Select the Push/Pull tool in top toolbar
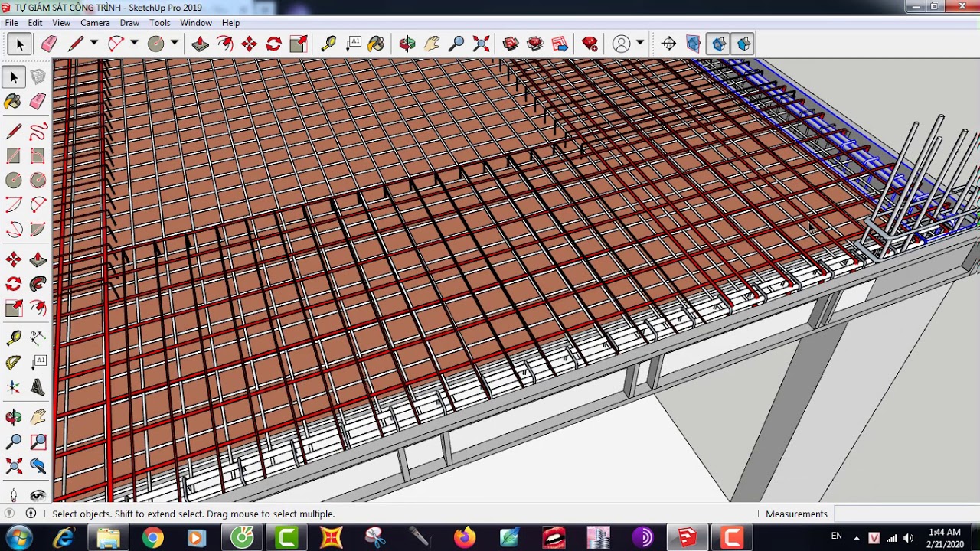Screen dimensions: 980x551 pos(200,44)
